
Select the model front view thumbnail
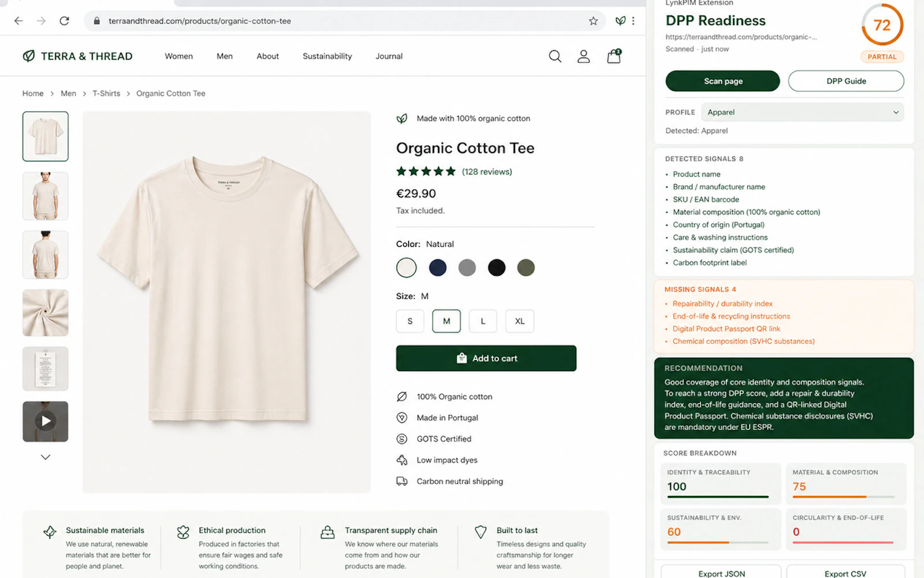pyautogui.click(x=46, y=196)
